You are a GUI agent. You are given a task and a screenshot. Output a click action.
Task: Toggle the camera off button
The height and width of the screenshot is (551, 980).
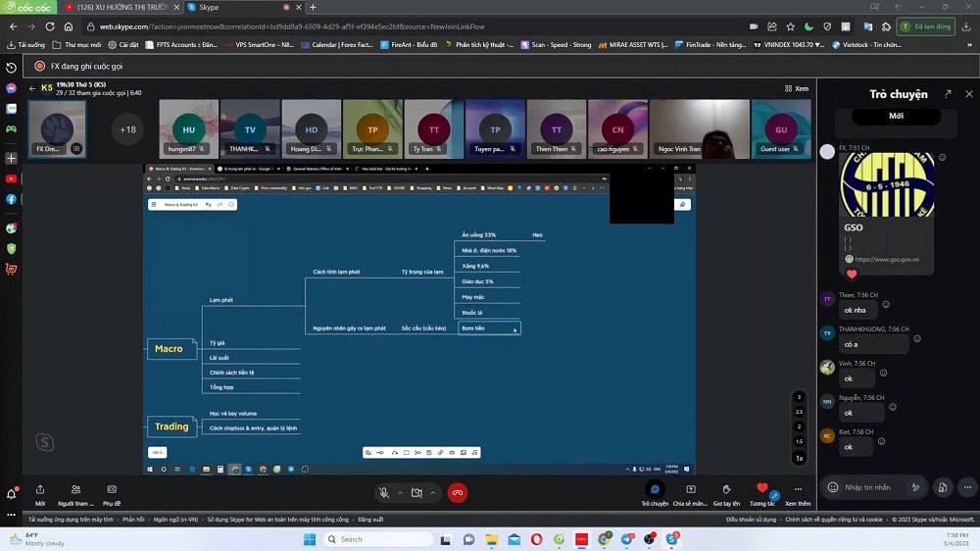pos(416,493)
